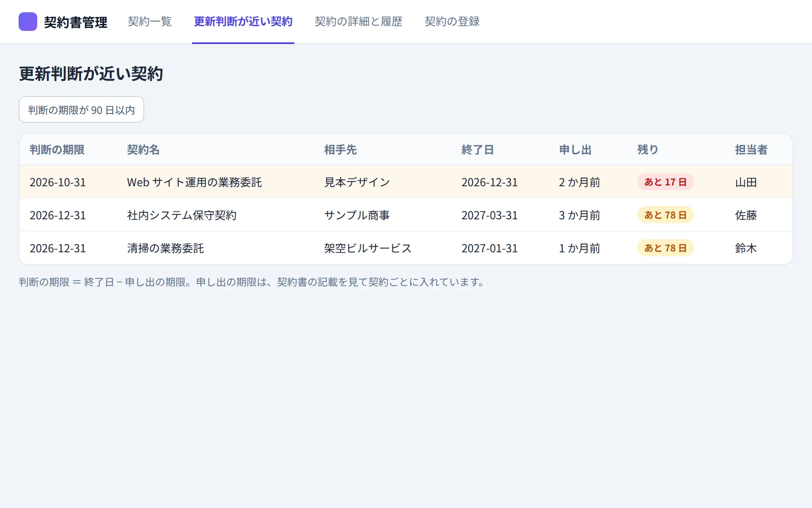Open the 契約一覧 tab

pos(150,22)
